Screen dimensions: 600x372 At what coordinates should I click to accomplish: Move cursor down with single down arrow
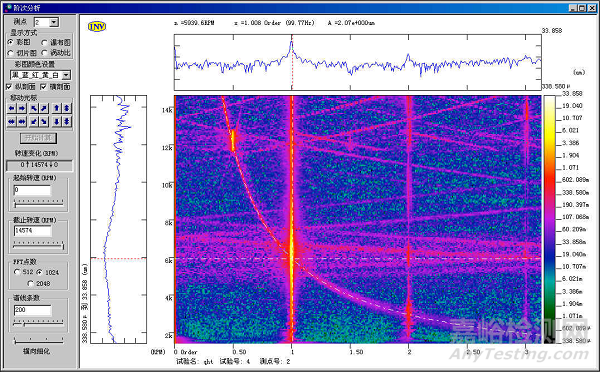tap(57, 122)
